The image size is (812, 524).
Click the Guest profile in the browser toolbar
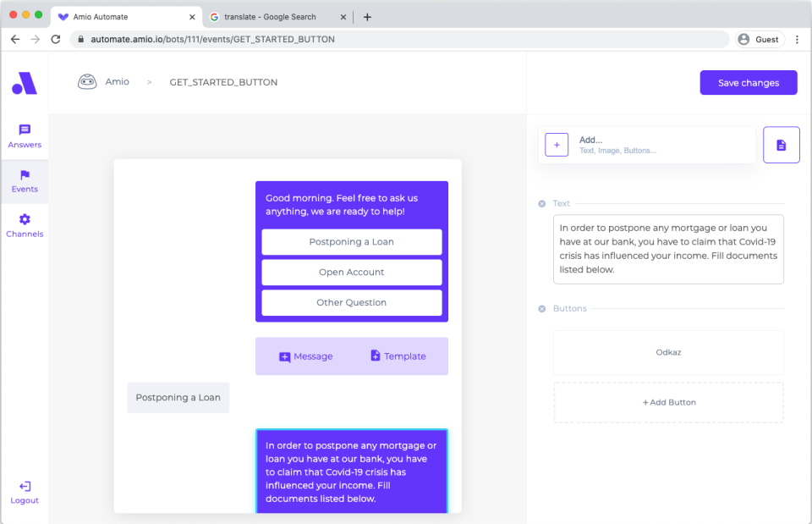click(759, 38)
